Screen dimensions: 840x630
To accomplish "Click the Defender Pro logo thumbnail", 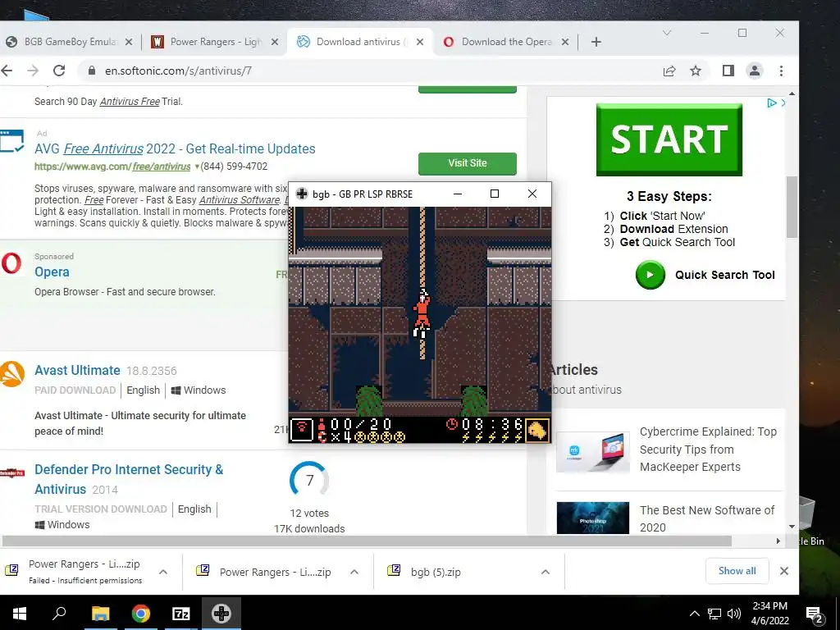I will [x=11, y=473].
